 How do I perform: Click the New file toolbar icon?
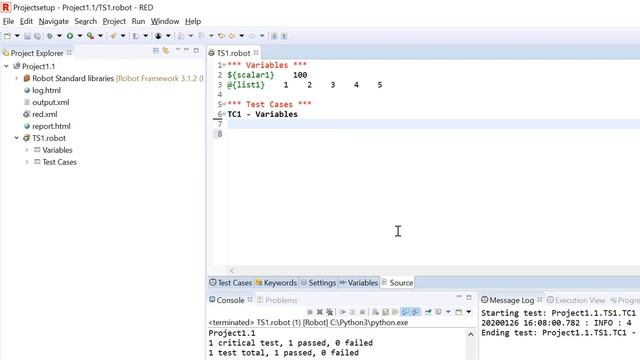coord(7,36)
